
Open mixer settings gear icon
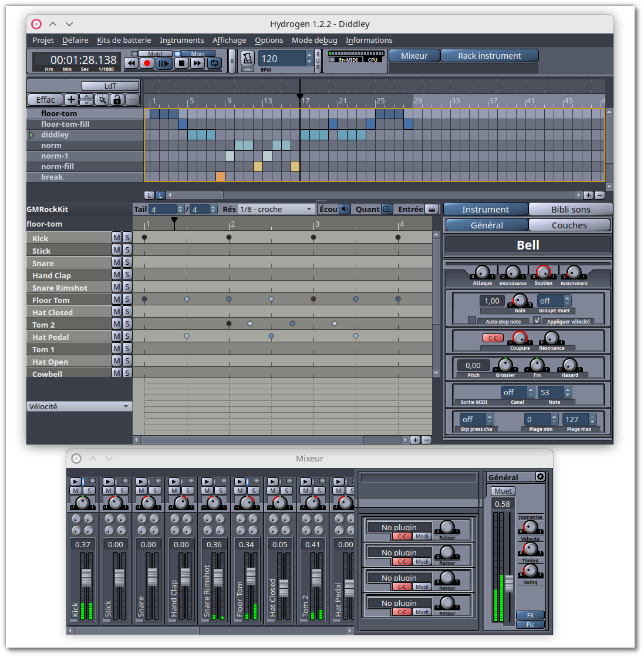(x=540, y=477)
